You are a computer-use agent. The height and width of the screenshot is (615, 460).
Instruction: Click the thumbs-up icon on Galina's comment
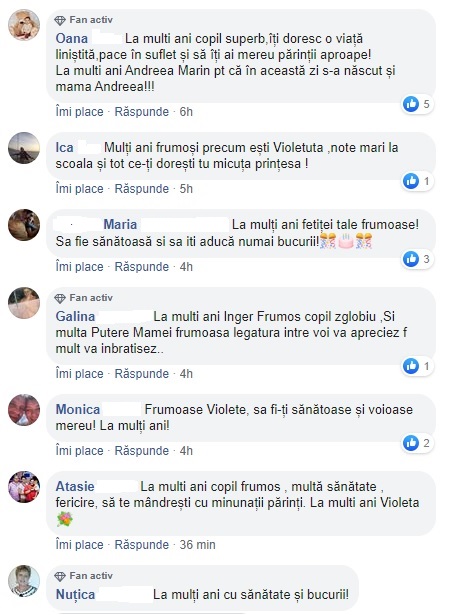411,366
